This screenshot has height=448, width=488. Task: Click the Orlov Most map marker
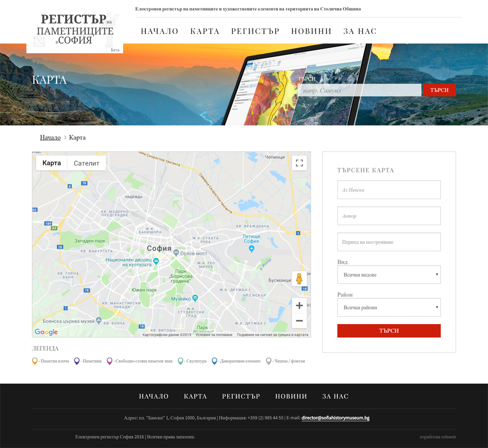click(x=176, y=253)
